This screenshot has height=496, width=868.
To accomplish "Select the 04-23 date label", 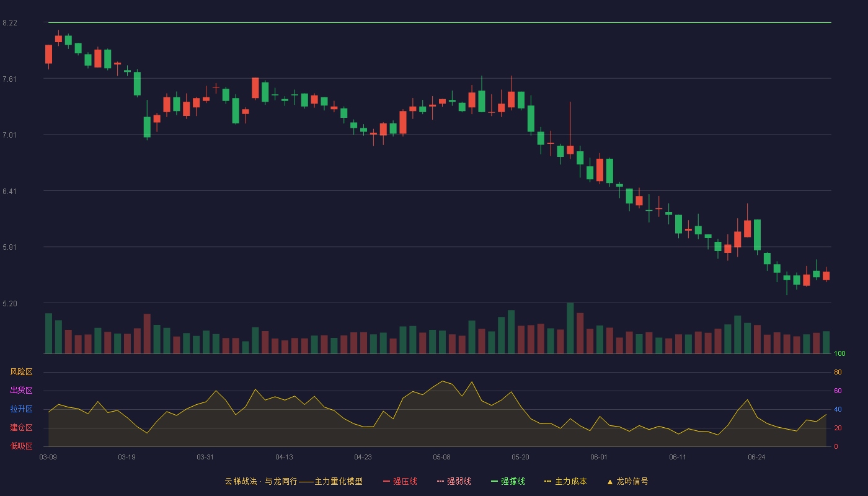I will coord(363,457).
